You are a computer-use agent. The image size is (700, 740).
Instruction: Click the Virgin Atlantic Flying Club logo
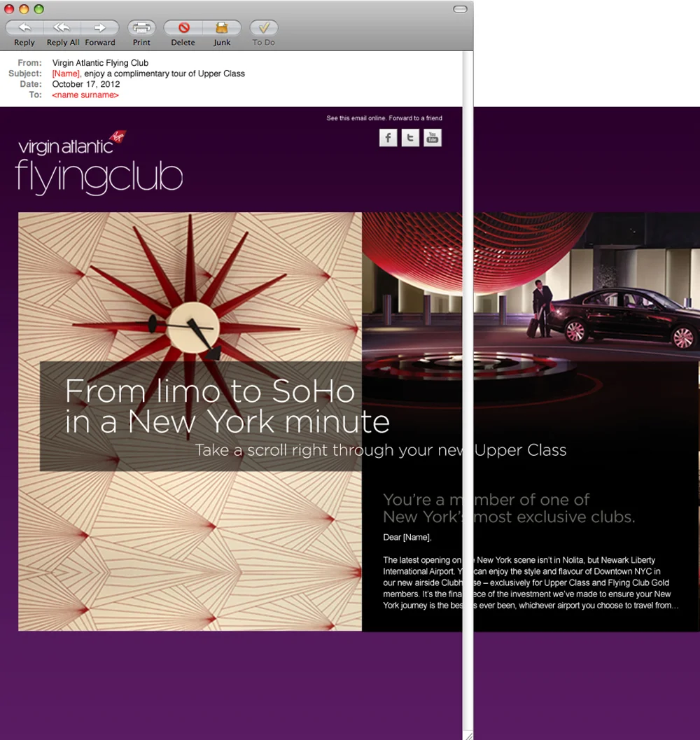point(99,163)
